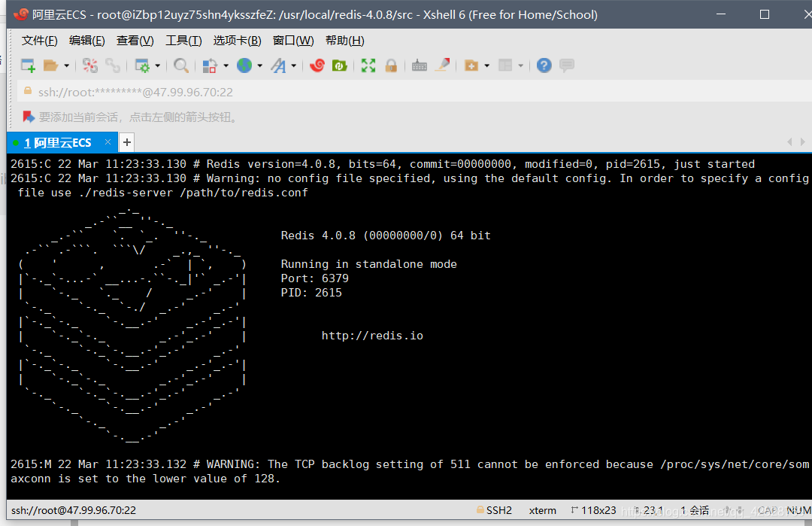The height and width of the screenshot is (526, 812).
Task: Click the red bookmark flag icon
Action: coord(29,117)
